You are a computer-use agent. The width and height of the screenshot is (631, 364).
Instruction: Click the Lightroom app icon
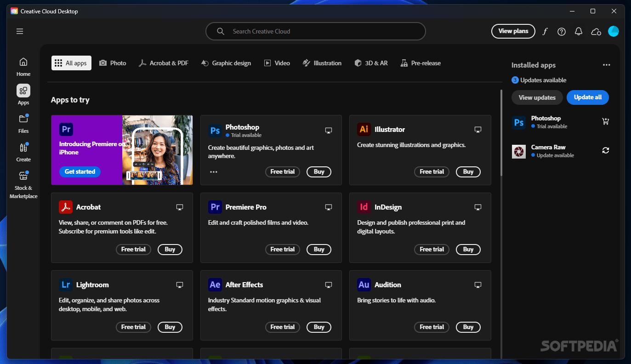[x=66, y=284]
